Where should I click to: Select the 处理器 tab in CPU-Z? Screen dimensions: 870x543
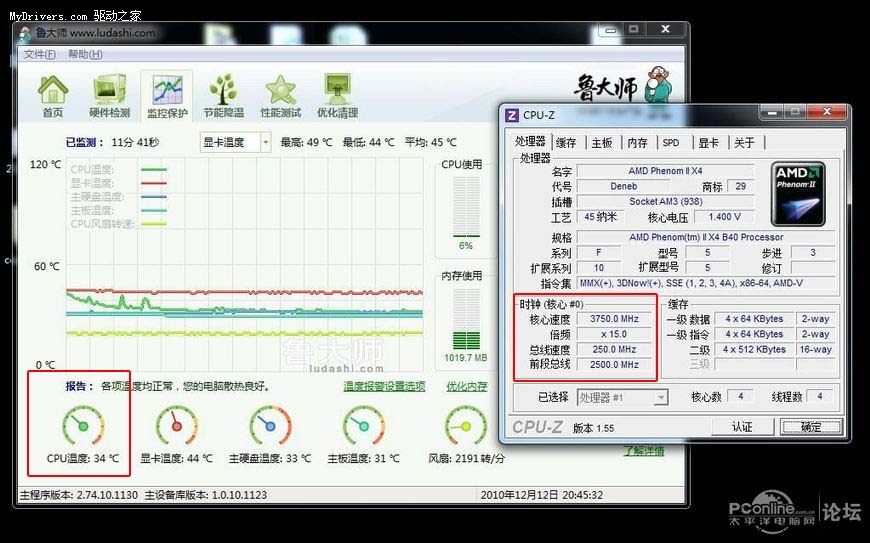click(x=530, y=141)
